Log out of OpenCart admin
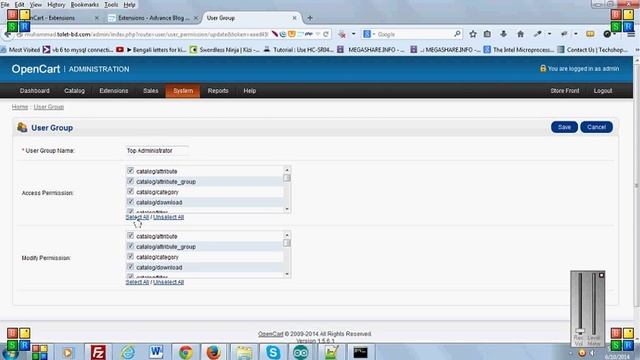 (603, 91)
